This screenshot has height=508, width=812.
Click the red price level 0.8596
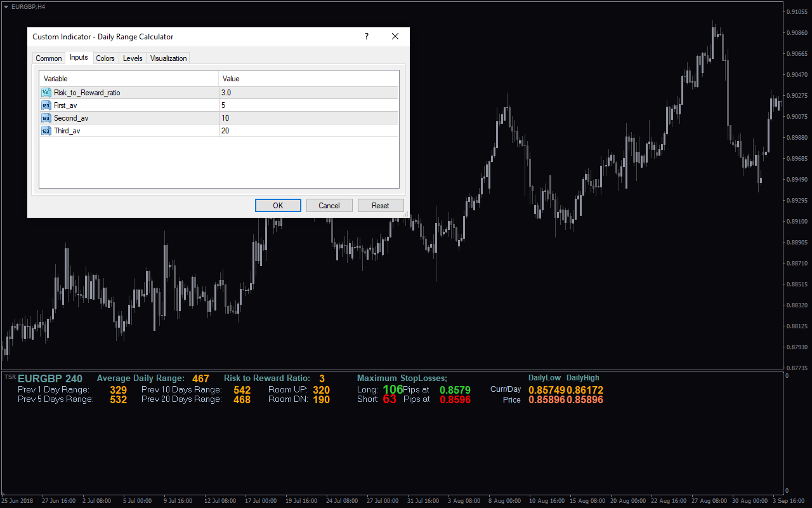tap(455, 400)
